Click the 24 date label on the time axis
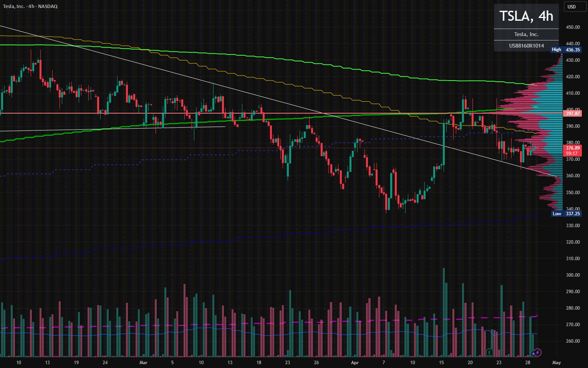This screenshot has width=588, height=368. coord(105,363)
